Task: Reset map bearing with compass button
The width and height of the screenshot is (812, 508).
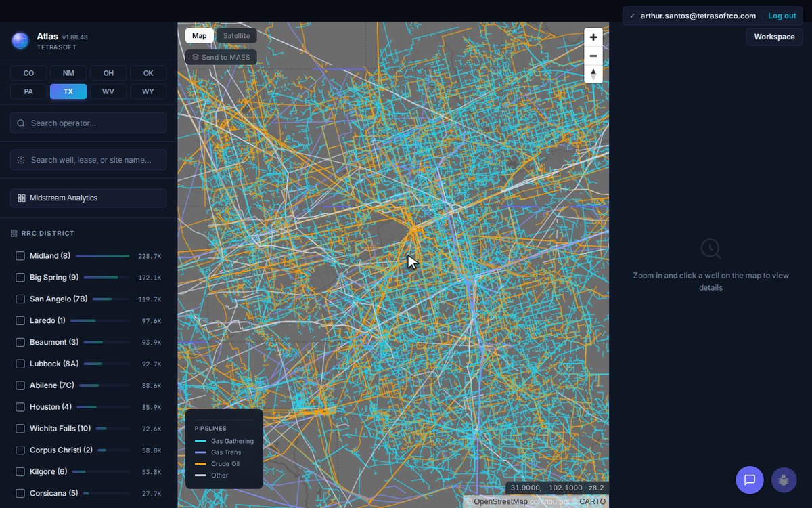Action: coord(593,74)
